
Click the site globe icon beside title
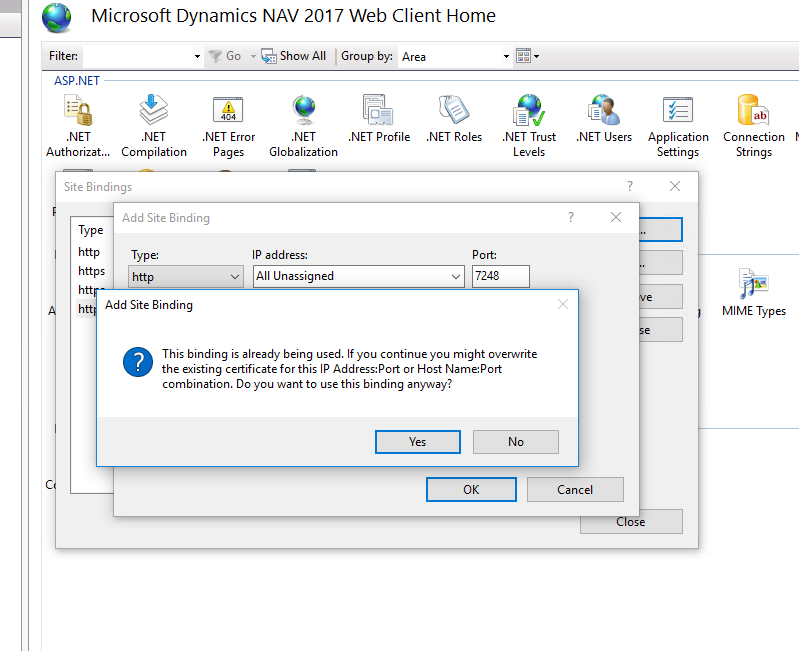click(x=57, y=18)
